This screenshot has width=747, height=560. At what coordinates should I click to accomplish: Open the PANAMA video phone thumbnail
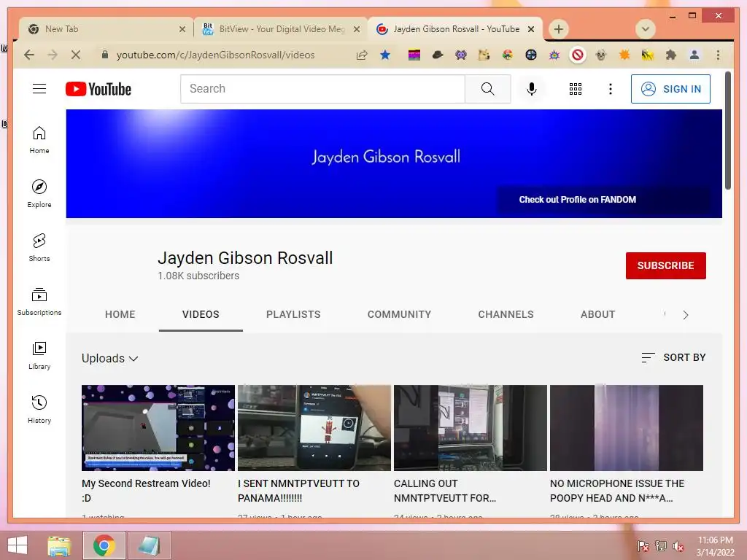pos(314,427)
